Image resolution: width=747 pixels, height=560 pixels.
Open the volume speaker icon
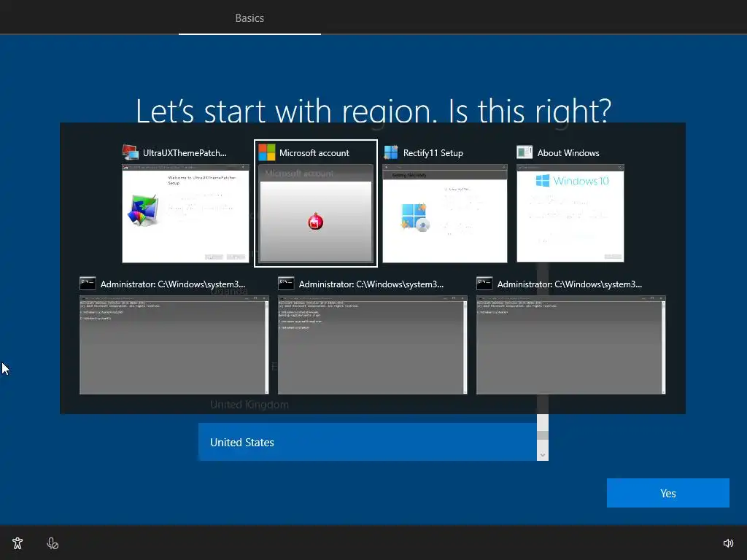pyautogui.click(x=729, y=543)
